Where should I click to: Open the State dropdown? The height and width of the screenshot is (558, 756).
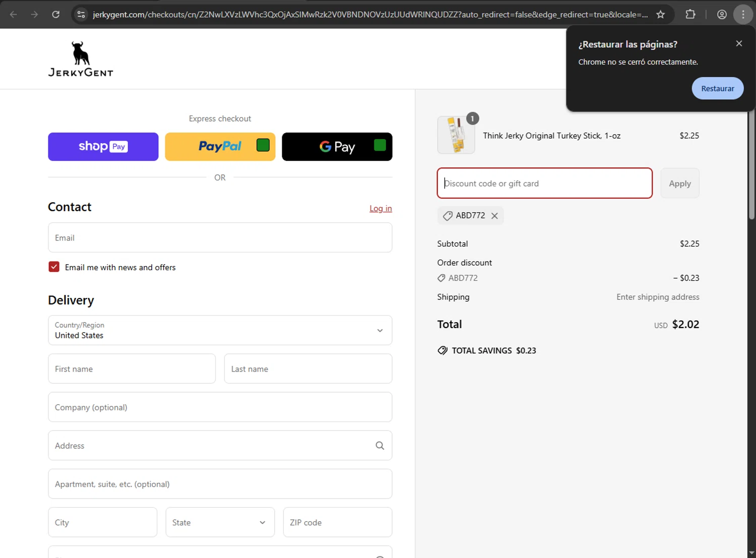coord(220,522)
